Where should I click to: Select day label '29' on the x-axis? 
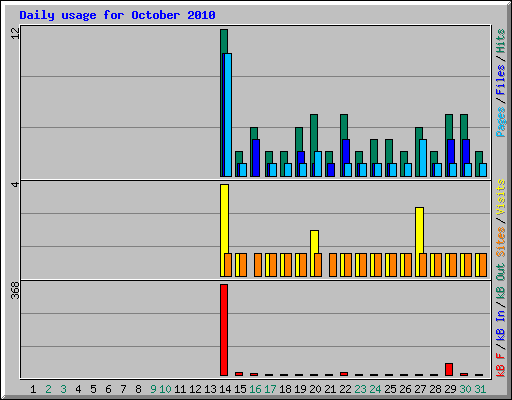click(450, 389)
